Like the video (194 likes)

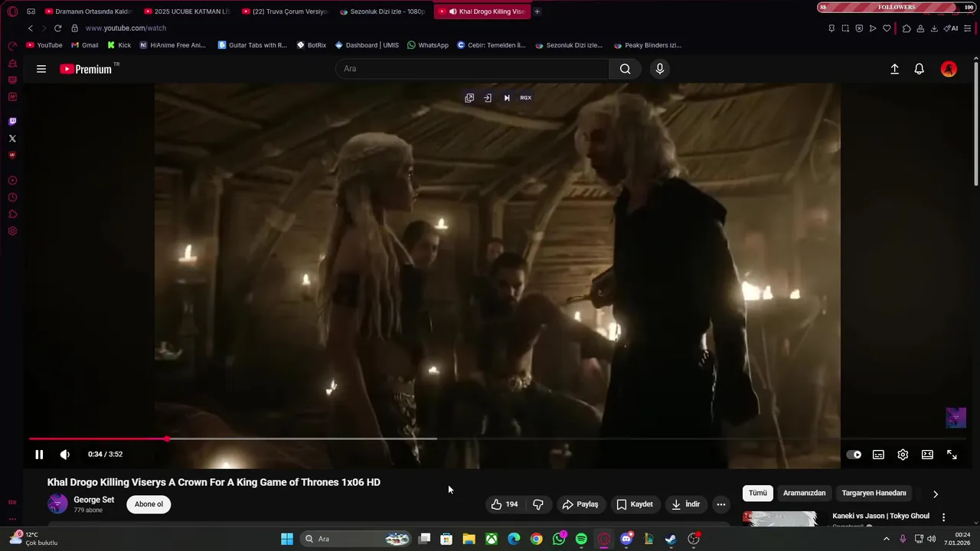click(x=505, y=504)
